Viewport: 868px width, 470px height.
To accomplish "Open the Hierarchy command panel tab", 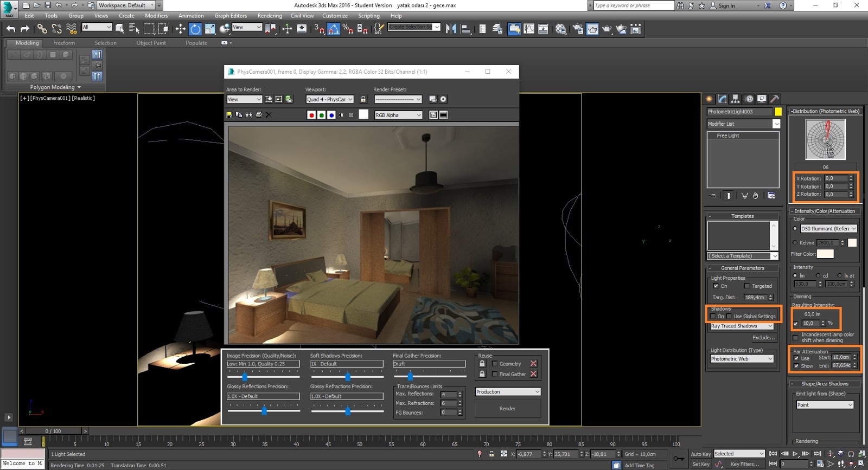I will tap(735, 99).
